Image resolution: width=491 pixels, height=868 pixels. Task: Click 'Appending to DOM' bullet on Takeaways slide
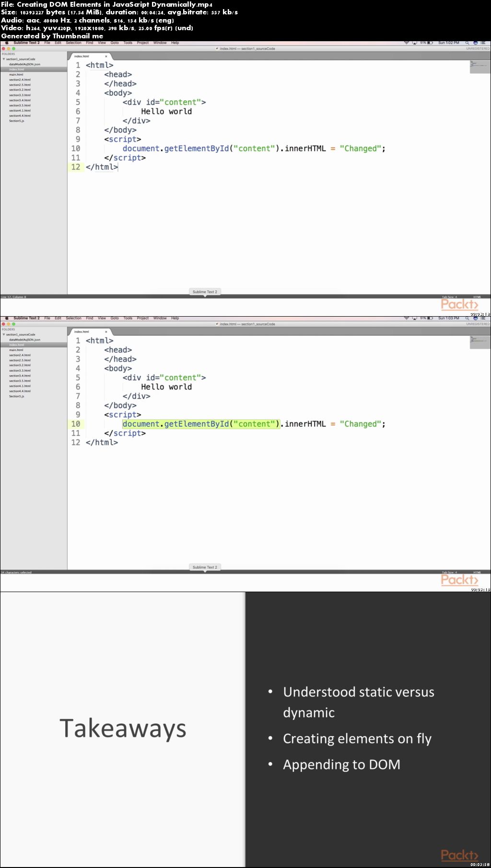click(341, 765)
